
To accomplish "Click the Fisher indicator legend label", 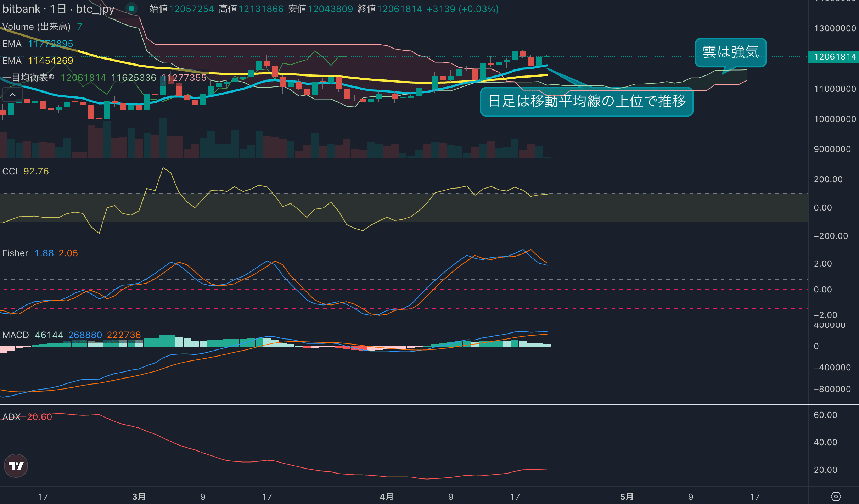I will pyautogui.click(x=15, y=253).
